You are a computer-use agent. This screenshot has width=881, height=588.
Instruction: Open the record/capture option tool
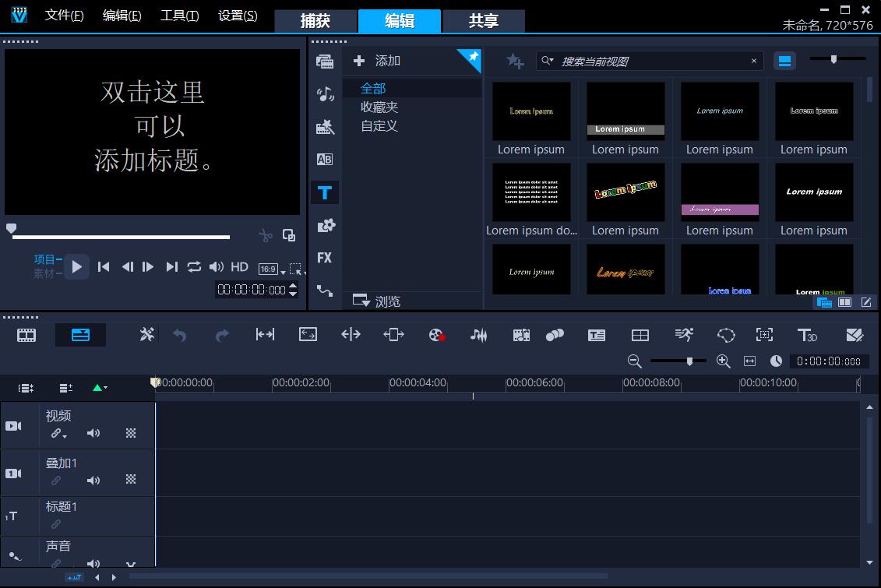coord(436,335)
